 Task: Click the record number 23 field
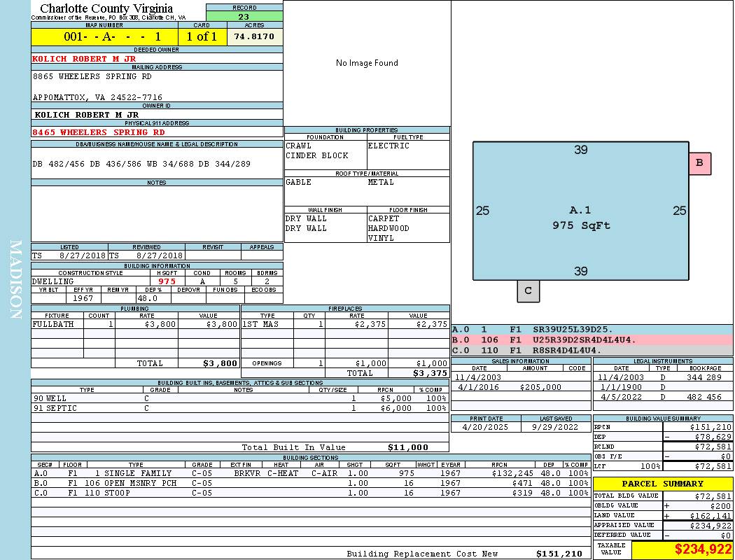244,16
